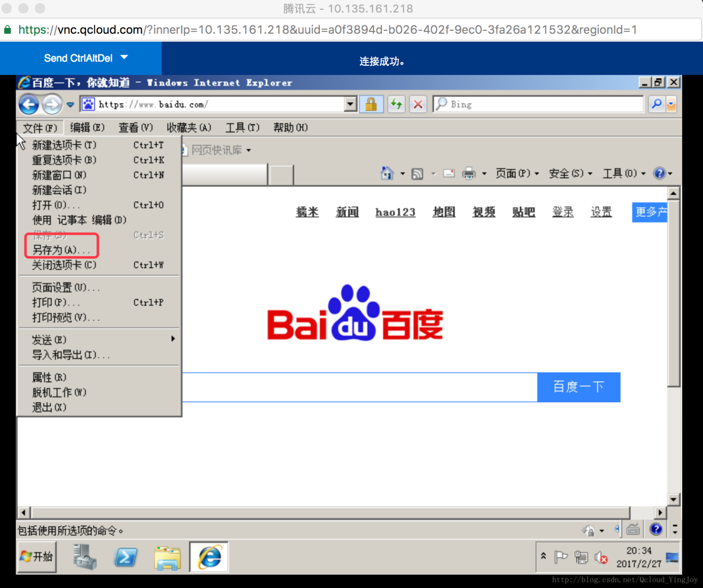
Task: Open the 工具(T) menu bar item
Action: (242, 128)
